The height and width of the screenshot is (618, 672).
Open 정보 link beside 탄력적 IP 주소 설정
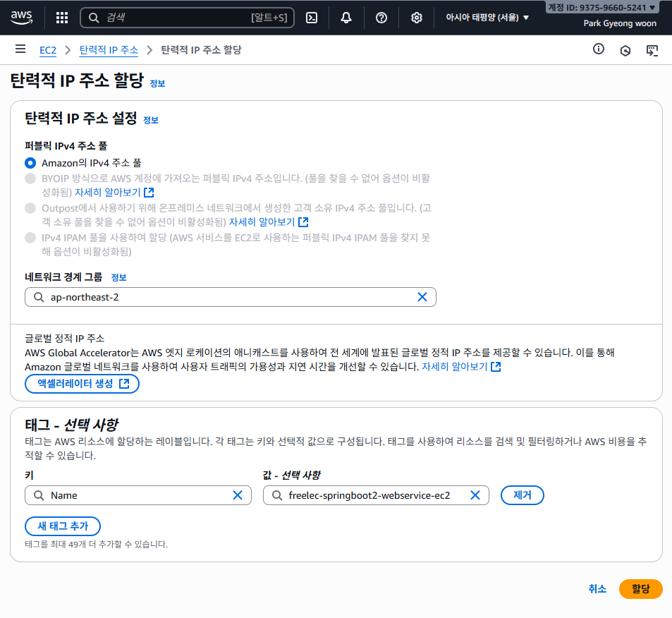tap(151, 121)
